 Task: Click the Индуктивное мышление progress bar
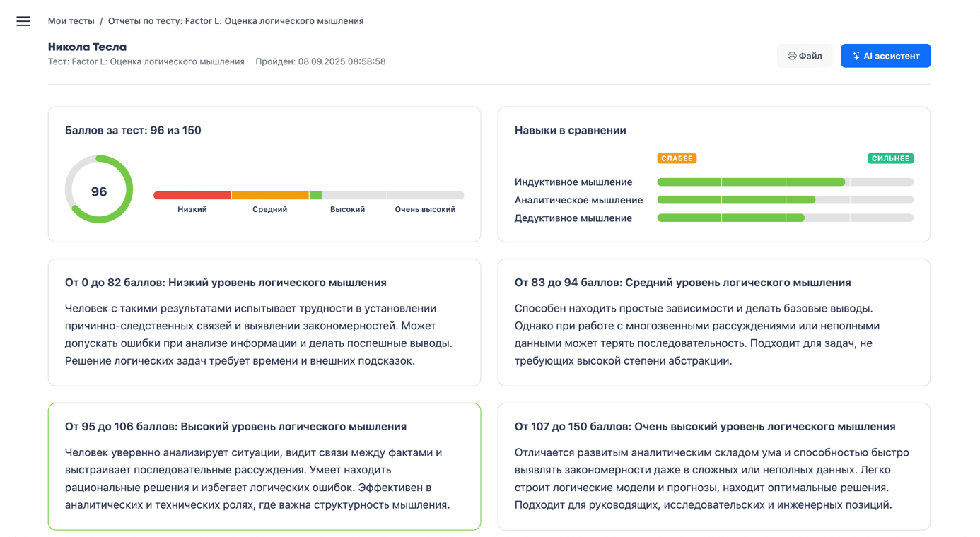tap(785, 182)
